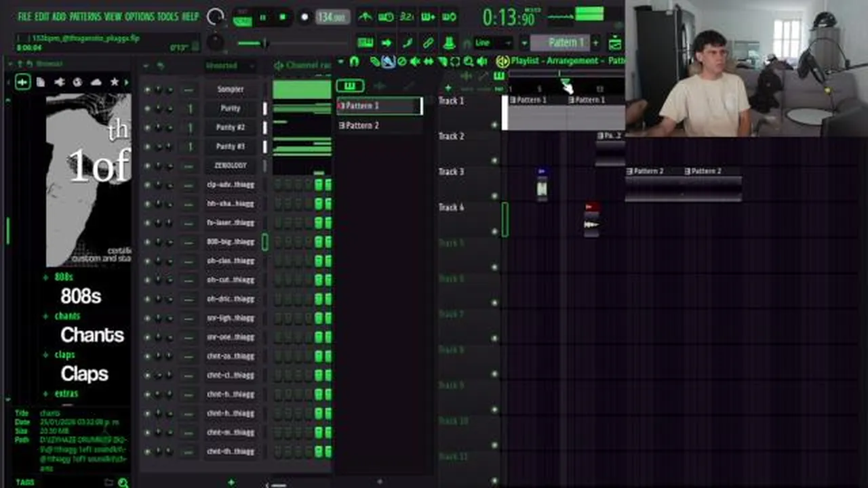This screenshot has height=488, width=868.
Task: Add a new pattern with plus button
Action: (595, 43)
